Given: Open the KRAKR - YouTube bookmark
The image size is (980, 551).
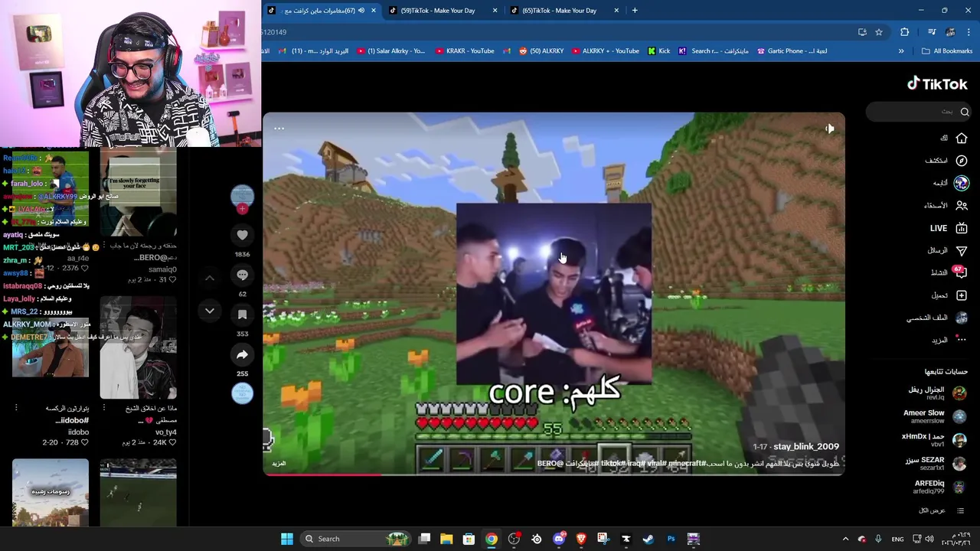Looking at the screenshot, I should 465,51.
